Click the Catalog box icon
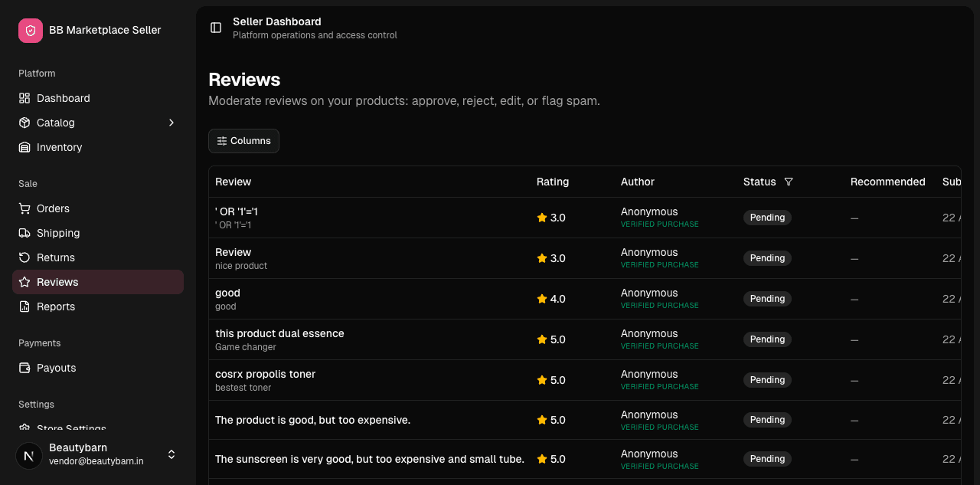 click(x=24, y=123)
